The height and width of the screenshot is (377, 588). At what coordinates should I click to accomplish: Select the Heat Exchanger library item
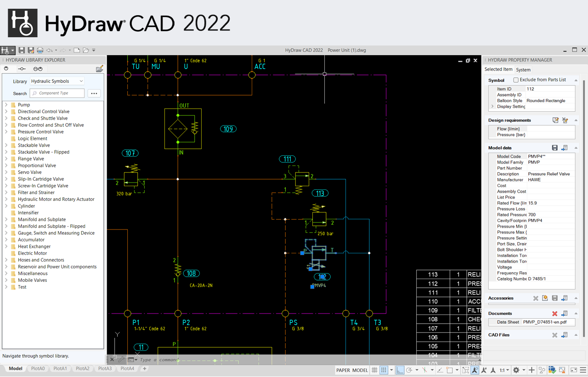coord(34,246)
